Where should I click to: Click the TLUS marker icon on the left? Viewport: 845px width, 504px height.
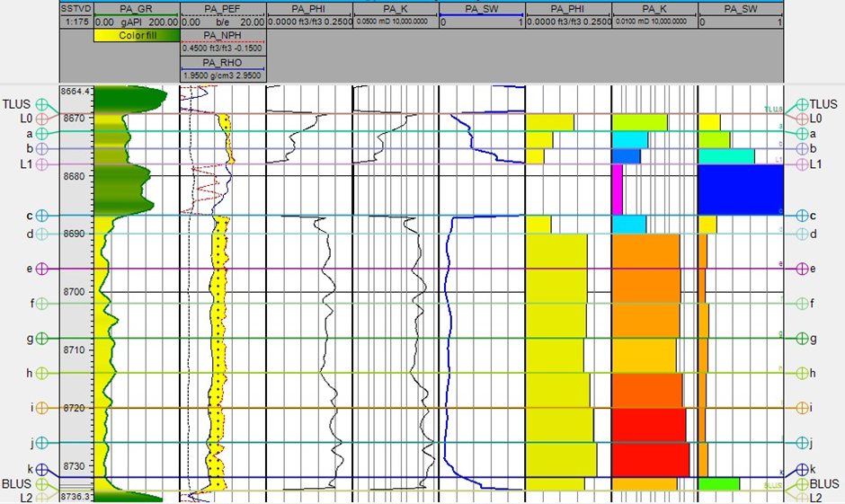click(43, 104)
